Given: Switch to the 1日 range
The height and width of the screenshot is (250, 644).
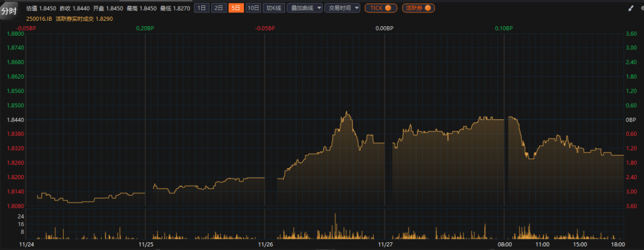Looking at the screenshot, I should pos(202,8).
